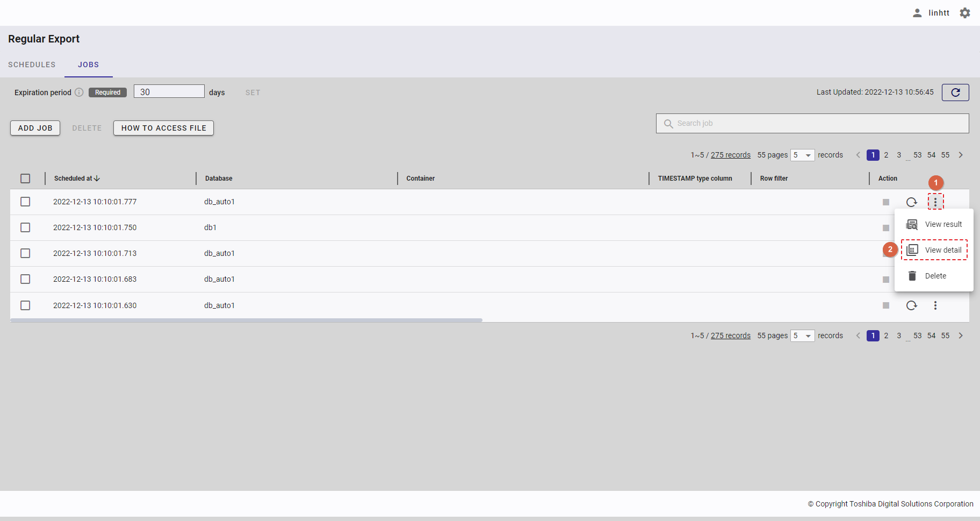Viewport: 980px width, 521px height.
Task: Select the 10:10:01.777 job row checkbox
Action: click(25, 202)
